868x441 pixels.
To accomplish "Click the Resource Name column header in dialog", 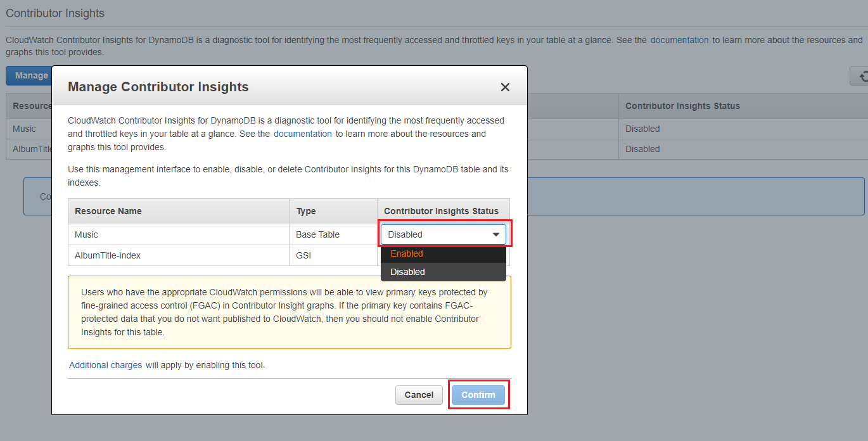I will [108, 211].
